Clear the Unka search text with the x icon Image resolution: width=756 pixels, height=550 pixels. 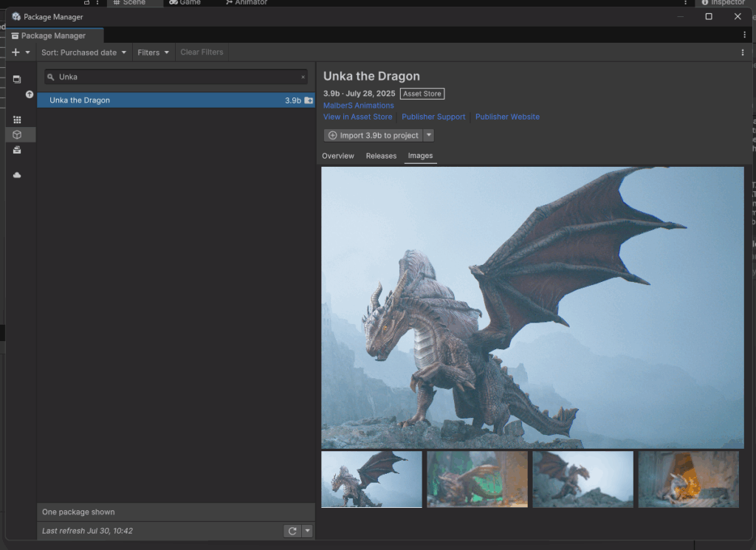pos(303,77)
